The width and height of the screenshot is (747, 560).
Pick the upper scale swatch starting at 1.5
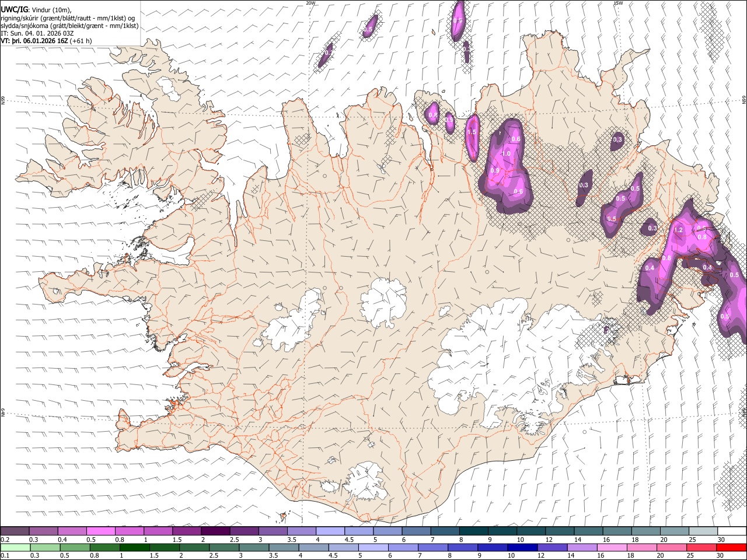tap(187, 531)
